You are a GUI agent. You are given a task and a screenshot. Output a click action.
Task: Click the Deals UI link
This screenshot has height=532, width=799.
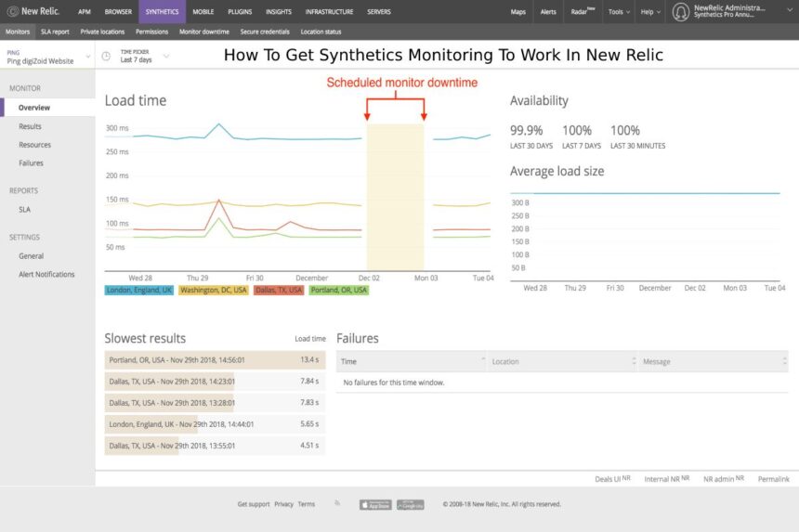612,479
